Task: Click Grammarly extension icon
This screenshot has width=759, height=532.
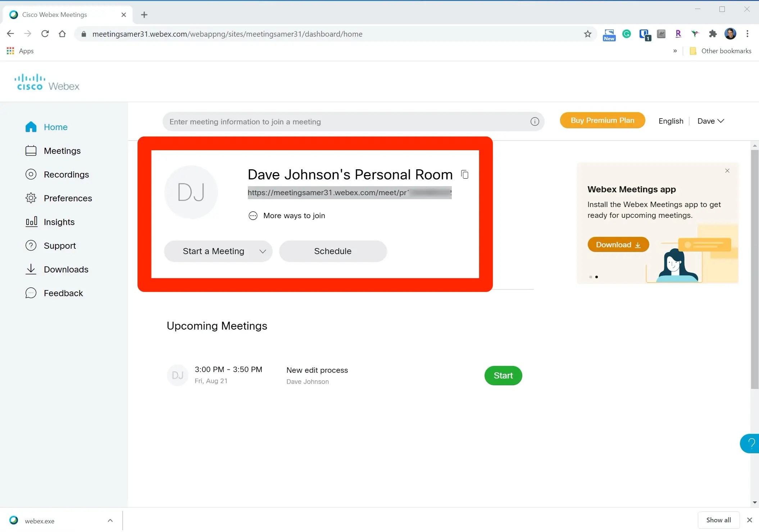Action: [627, 34]
